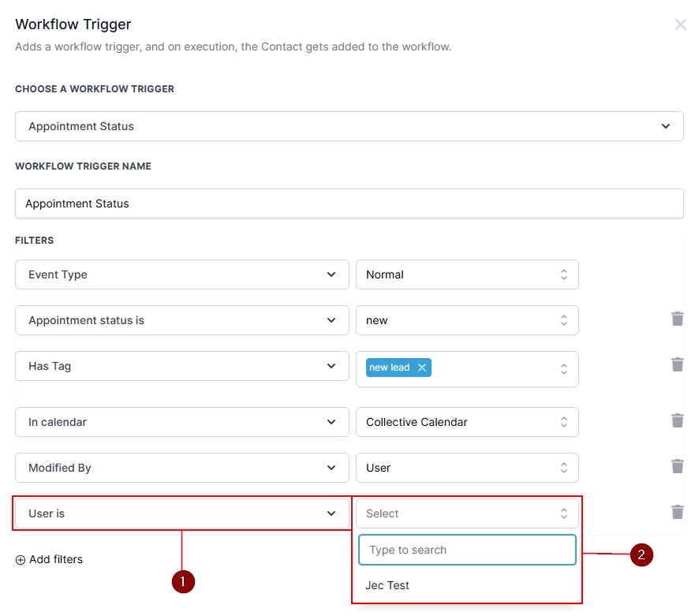The width and height of the screenshot is (695, 616).
Task: Choose Jec Test from the user list
Action: coord(387,585)
